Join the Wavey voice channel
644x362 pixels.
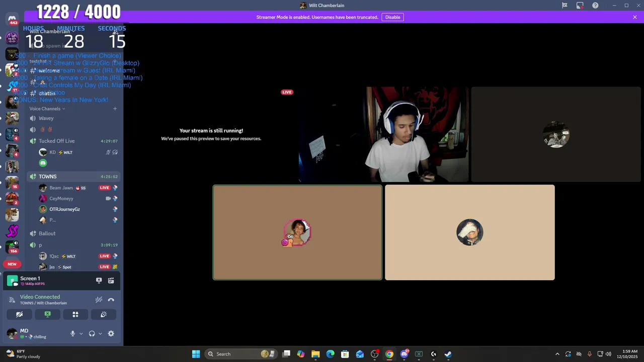pos(73,118)
